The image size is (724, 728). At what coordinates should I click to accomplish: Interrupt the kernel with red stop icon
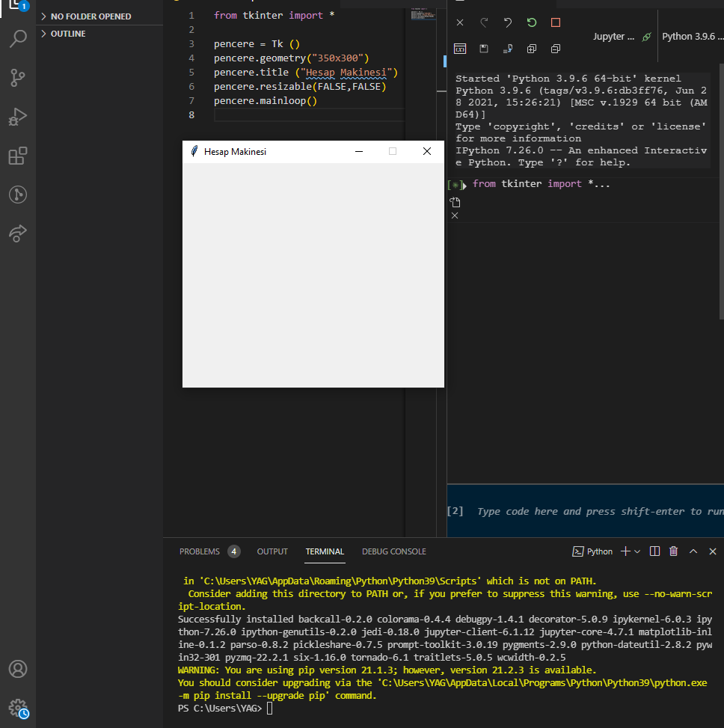click(x=556, y=23)
